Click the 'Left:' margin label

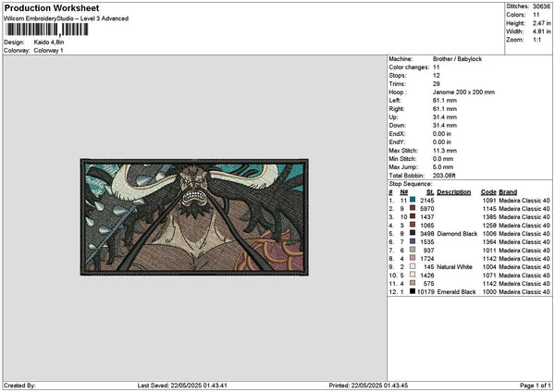394,101
